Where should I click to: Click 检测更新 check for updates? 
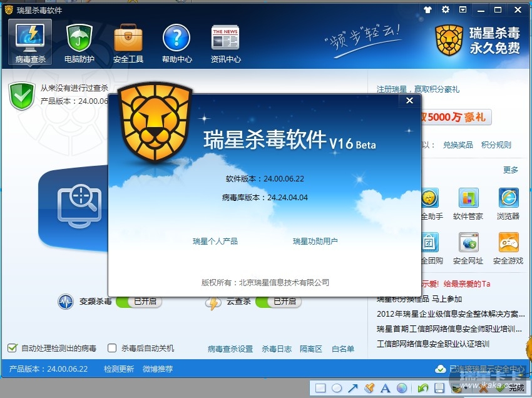(119, 369)
